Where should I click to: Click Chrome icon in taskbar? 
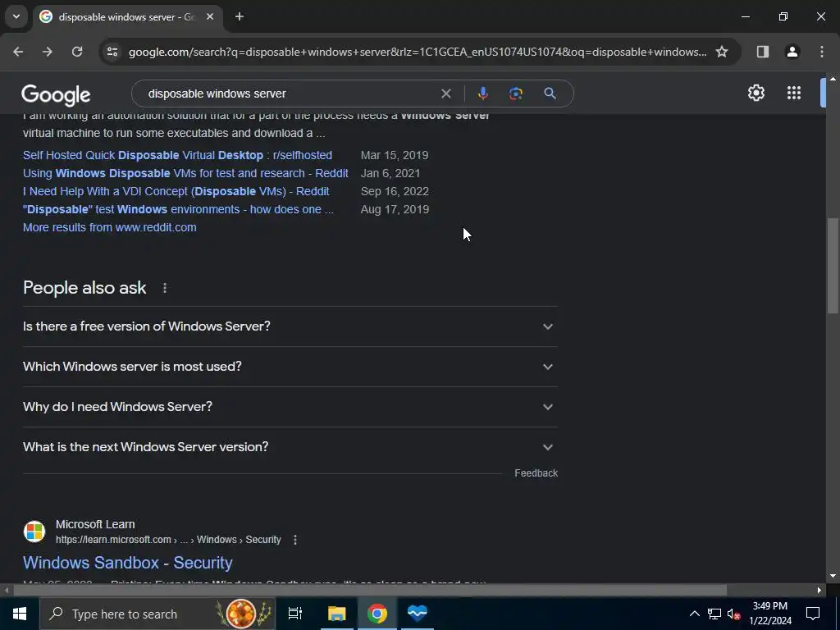click(377, 614)
